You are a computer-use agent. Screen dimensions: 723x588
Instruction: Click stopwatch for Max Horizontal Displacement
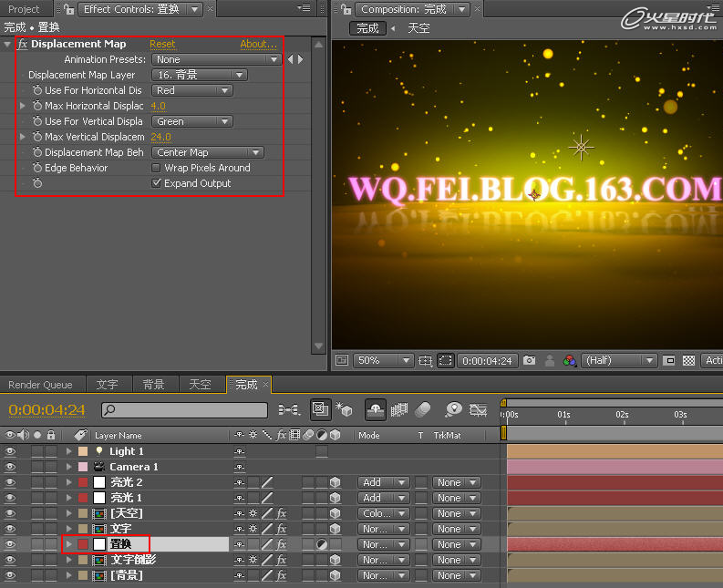tap(37, 106)
